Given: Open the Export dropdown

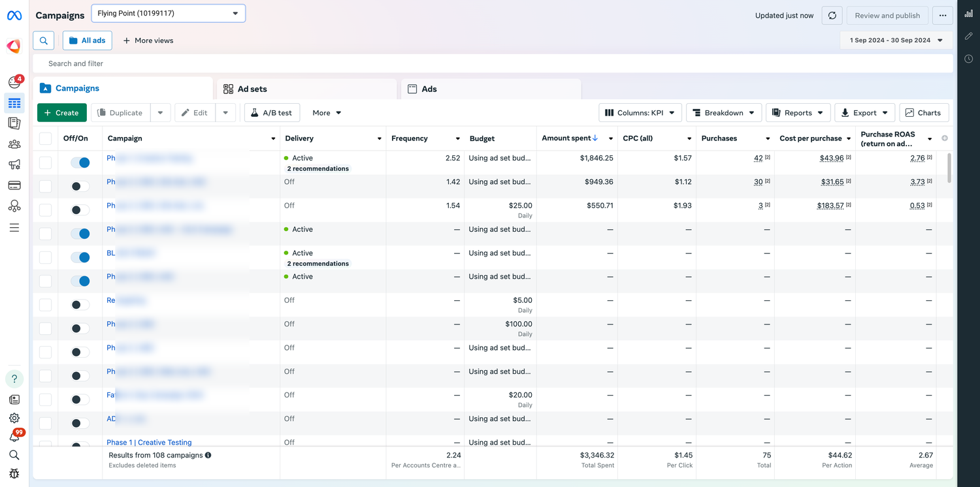Looking at the screenshot, I should (865, 113).
